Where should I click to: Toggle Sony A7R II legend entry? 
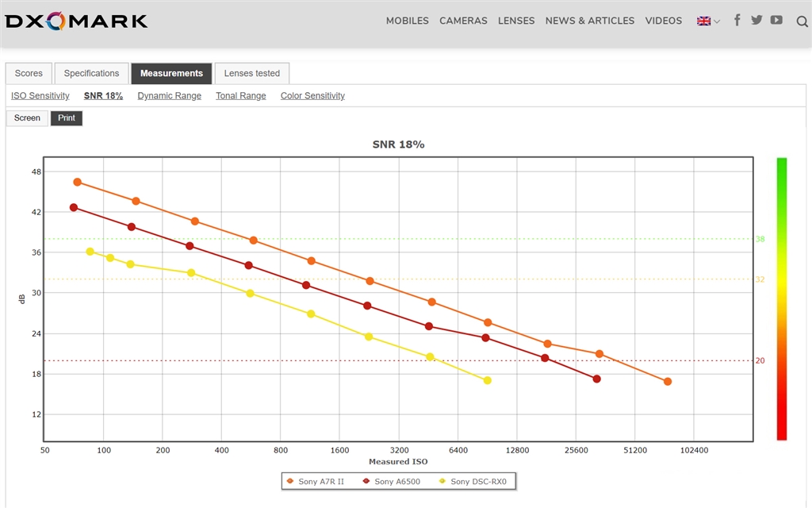315,482
